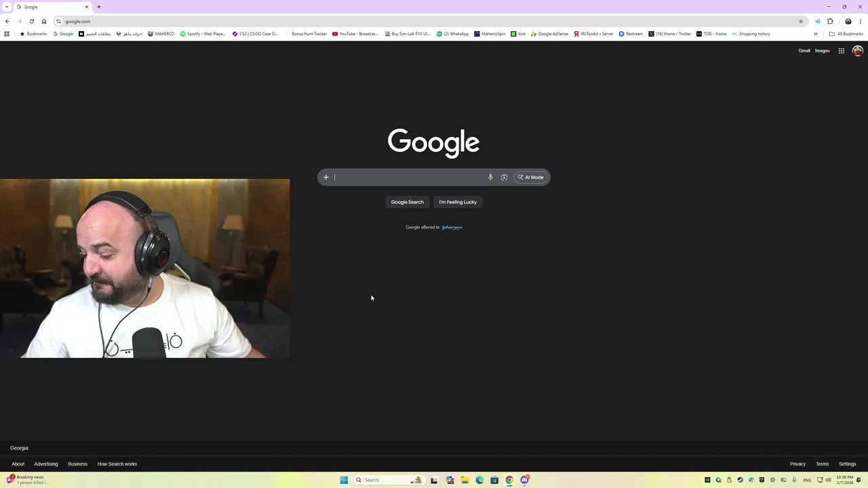
Task: Expand the hidden bookmarks chevron
Action: [x=816, y=34]
